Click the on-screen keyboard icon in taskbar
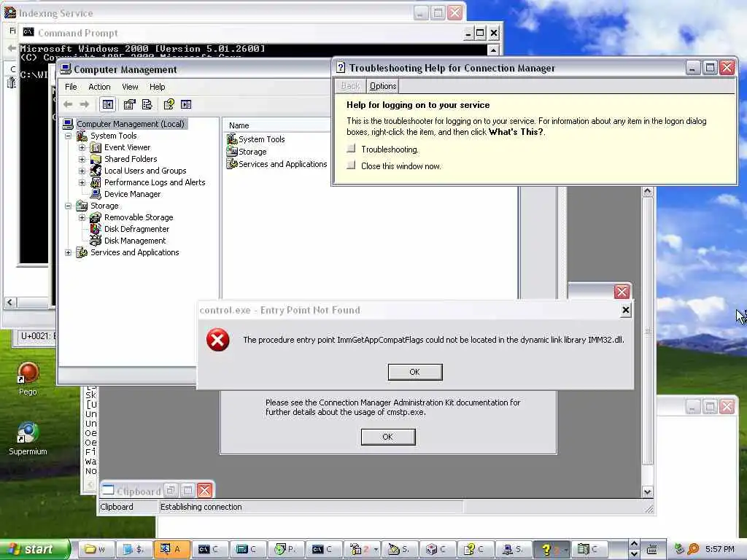This screenshot has height=560, width=747. tap(651, 550)
